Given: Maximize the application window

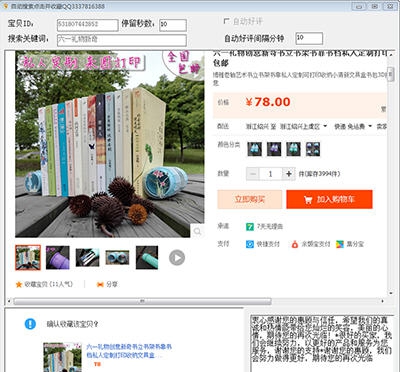Looking at the screenshot, I should point(375,6).
